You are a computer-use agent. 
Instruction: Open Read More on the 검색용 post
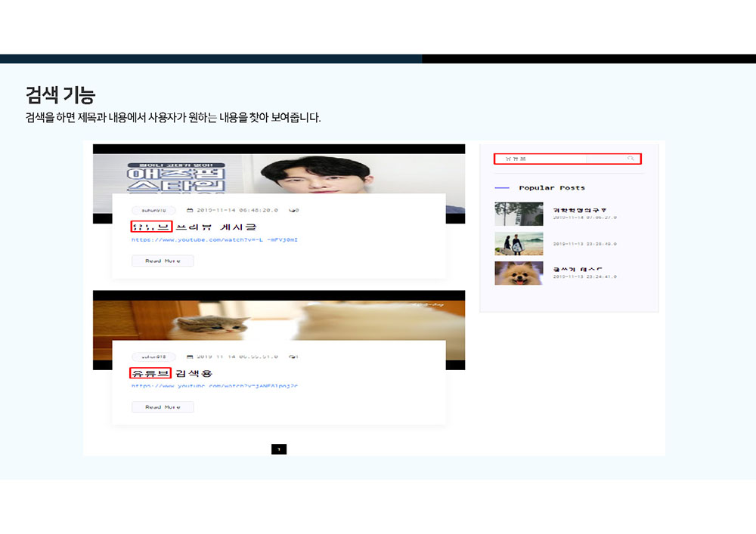click(x=163, y=407)
